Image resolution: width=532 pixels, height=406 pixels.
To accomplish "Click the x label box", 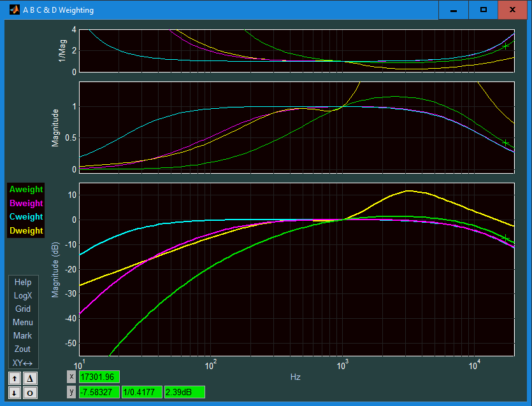I will (71, 377).
